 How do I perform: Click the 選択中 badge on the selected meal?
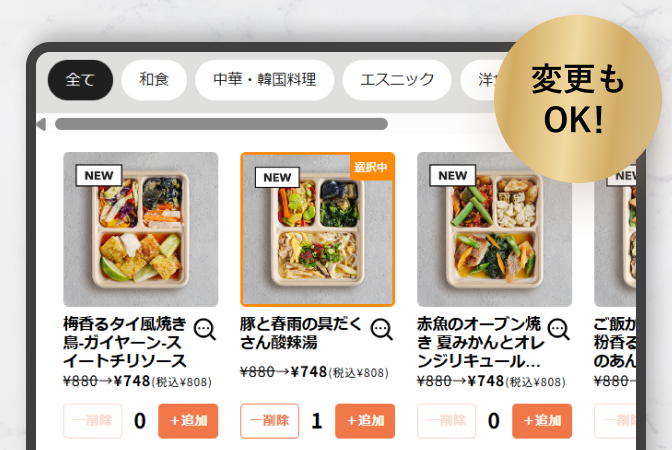(x=371, y=167)
